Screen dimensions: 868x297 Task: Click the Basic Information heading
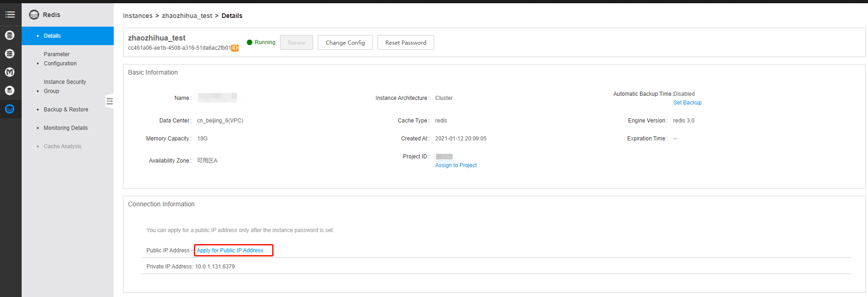point(153,72)
